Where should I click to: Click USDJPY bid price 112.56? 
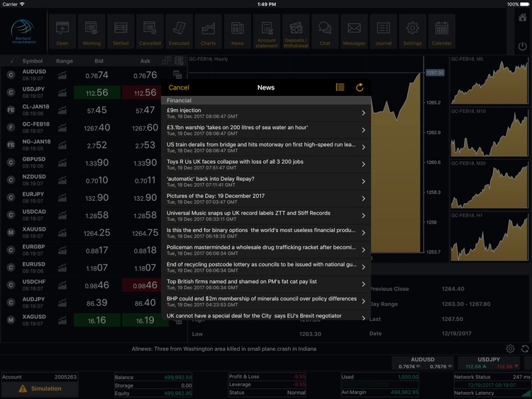[x=97, y=92]
